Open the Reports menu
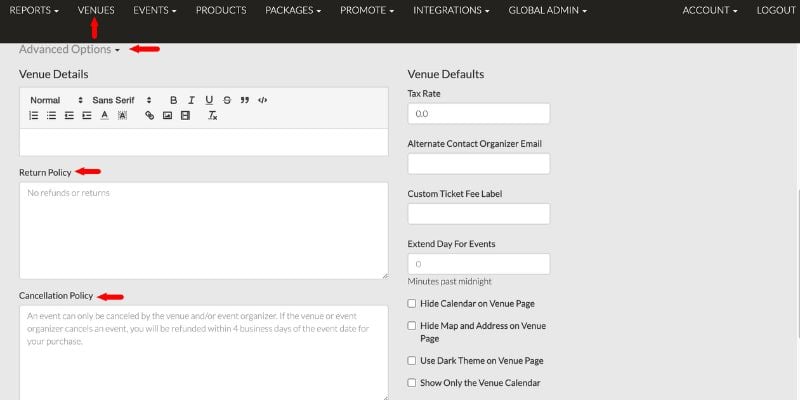The width and height of the screenshot is (800, 400). click(34, 10)
